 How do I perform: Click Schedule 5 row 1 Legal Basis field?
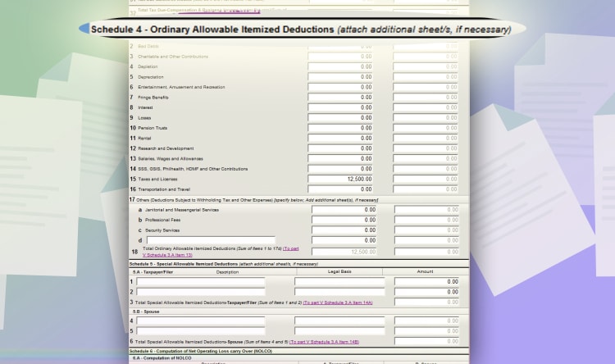[339, 282]
